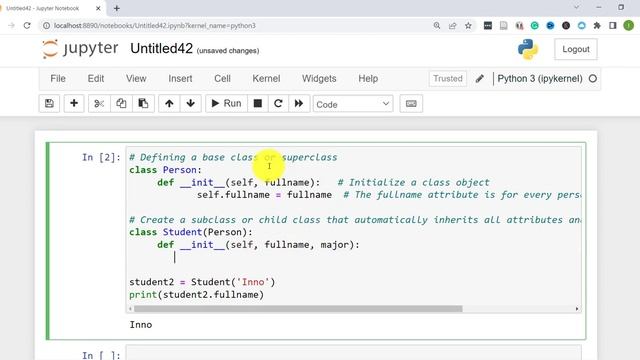Open browser zoom magnifier icon

(x=437, y=25)
